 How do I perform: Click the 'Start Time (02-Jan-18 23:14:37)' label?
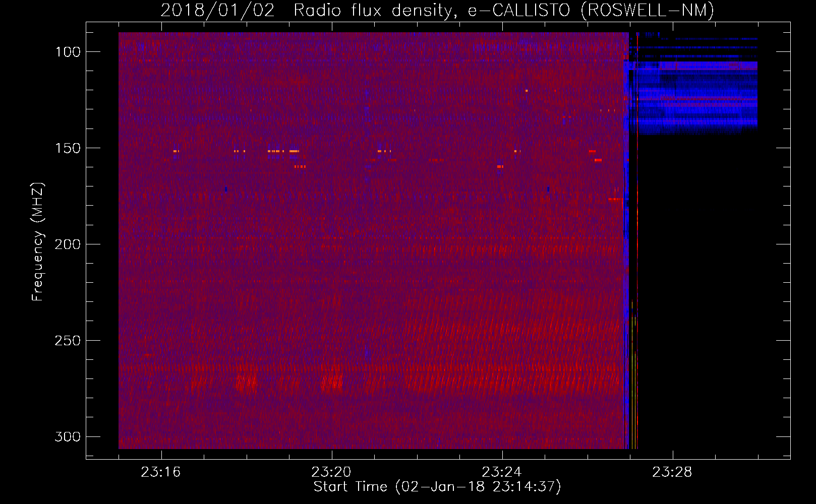pyautogui.click(x=437, y=487)
